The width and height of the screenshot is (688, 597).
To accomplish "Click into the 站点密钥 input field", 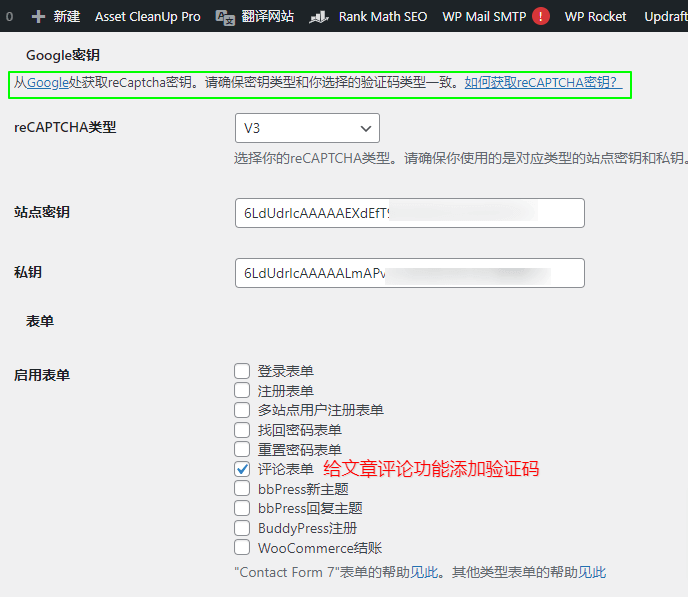I will (x=410, y=213).
